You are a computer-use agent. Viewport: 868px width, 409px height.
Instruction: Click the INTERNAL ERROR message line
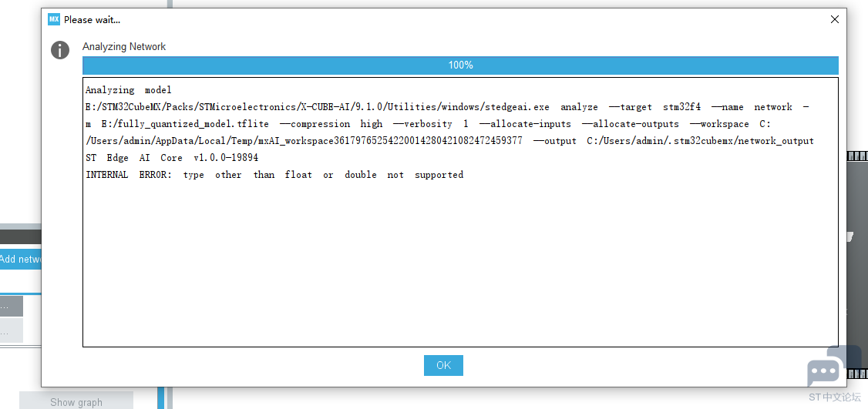pyautogui.click(x=274, y=175)
